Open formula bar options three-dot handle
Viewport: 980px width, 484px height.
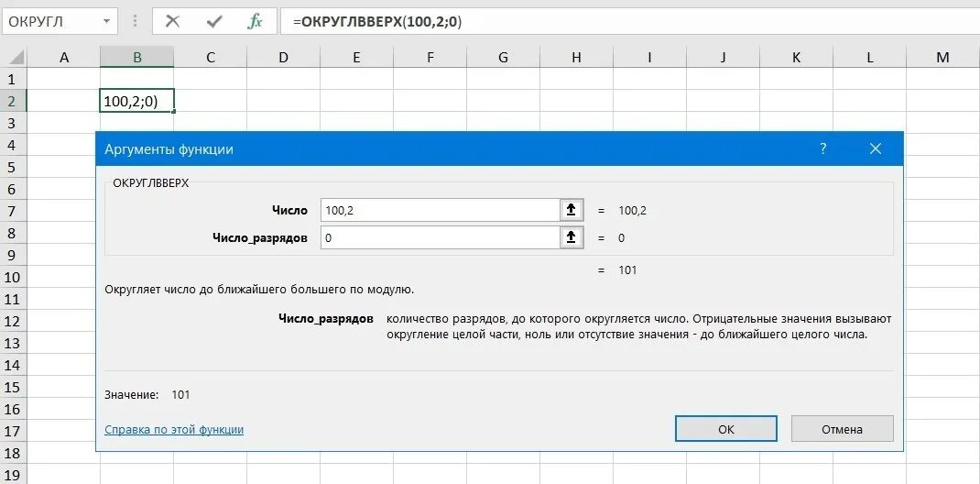coord(135,22)
